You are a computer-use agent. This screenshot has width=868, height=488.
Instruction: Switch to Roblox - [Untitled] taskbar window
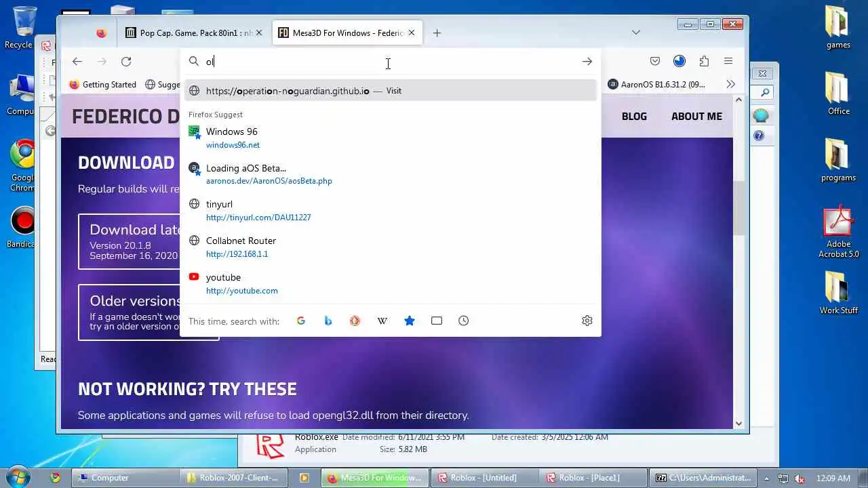pyautogui.click(x=484, y=477)
